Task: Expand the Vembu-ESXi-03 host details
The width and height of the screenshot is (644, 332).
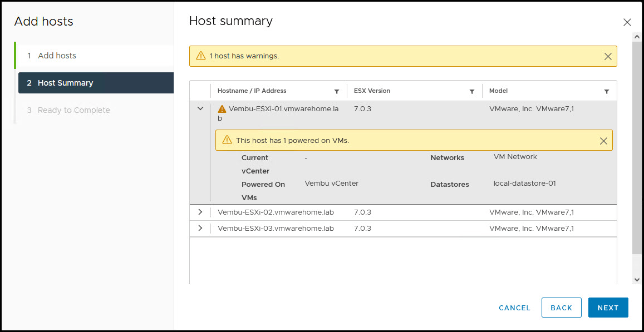Action: point(200,228)
